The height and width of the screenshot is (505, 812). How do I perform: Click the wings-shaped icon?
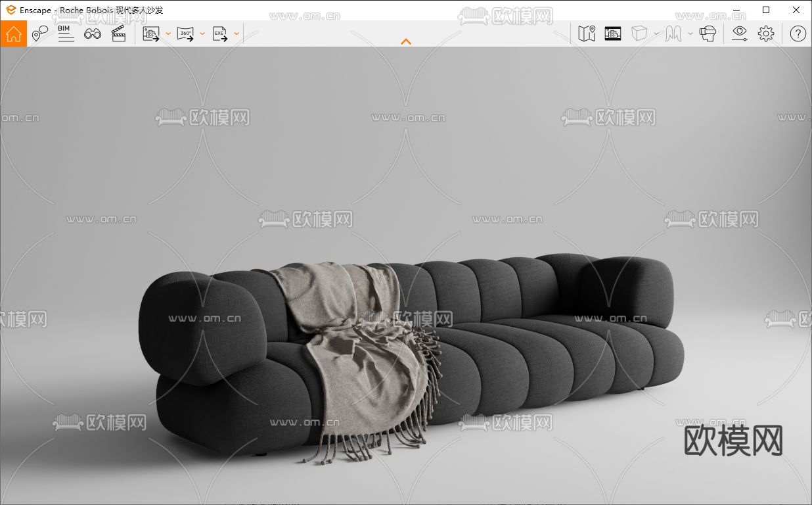[x=673, y=34]
